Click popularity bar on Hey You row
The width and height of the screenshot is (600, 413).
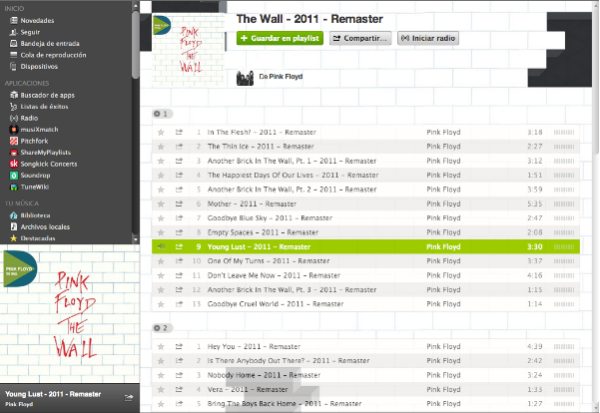pos(564,346)
